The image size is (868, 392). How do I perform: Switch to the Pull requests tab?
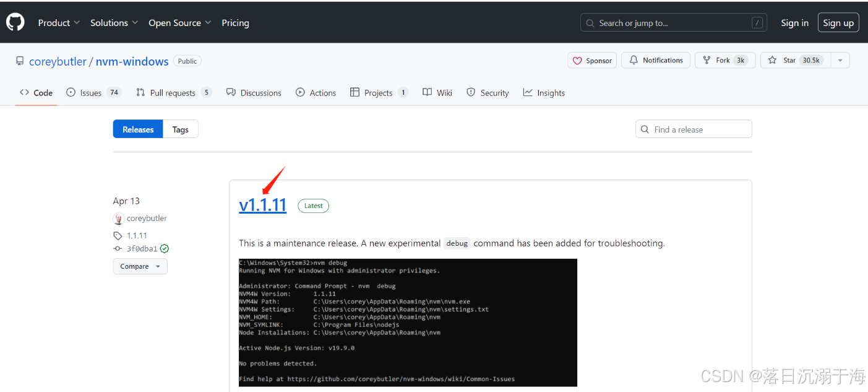tap(174, 93)
